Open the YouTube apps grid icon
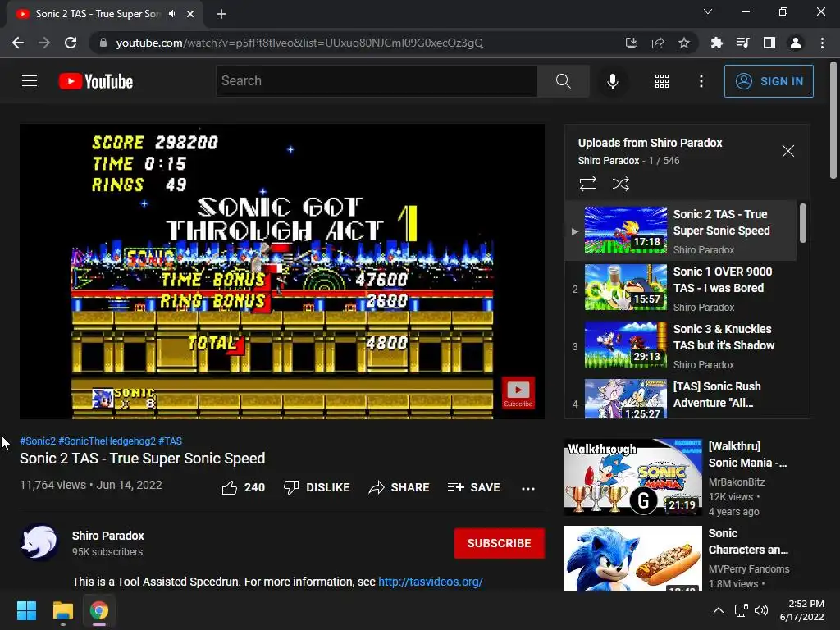 click(x=662, y=81)
